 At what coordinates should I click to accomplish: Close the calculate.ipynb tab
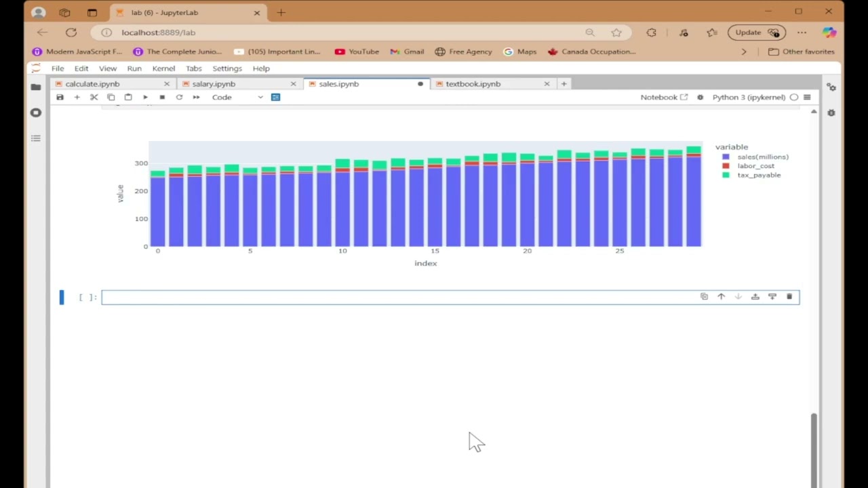(167, 84)
